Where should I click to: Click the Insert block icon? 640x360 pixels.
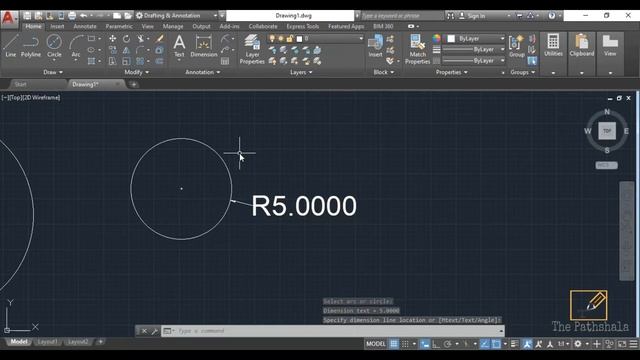[376, 46]
